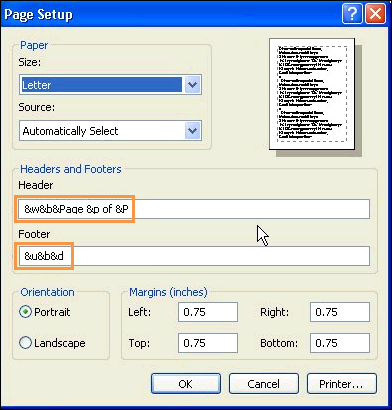The image size is (392, 410).
Task: Click the page preview thumbnail
Action: click(312, 94)
